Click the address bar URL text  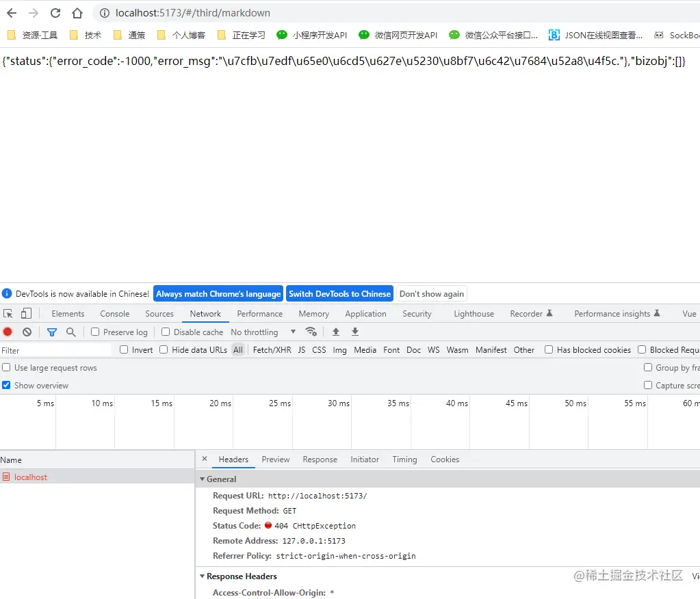pyautogui.click(x=193, y=13)
